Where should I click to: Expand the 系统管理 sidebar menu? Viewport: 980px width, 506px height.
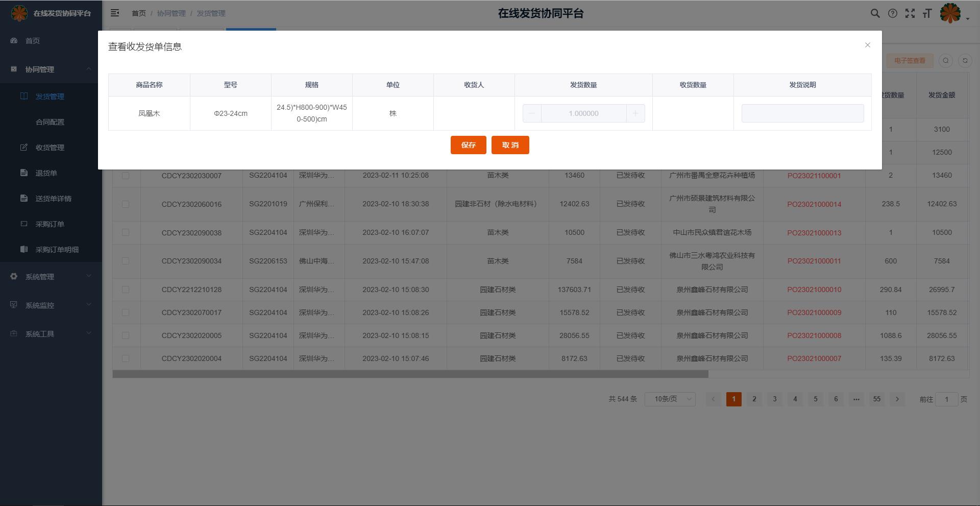coord(51,277)
